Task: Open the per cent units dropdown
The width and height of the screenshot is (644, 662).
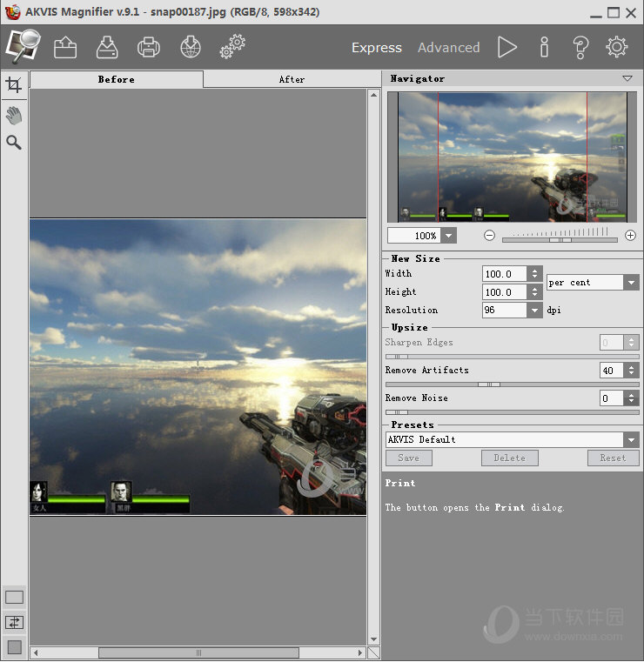Action: 631,283
